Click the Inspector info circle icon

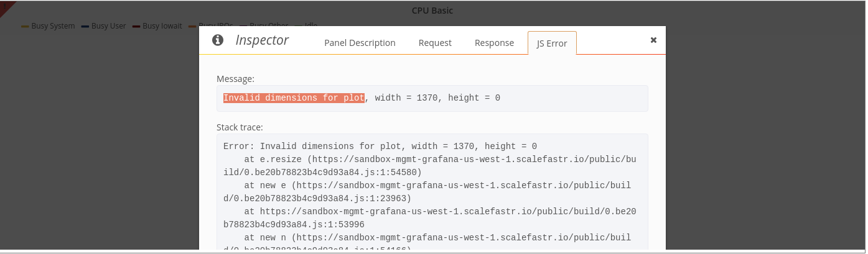218,40
